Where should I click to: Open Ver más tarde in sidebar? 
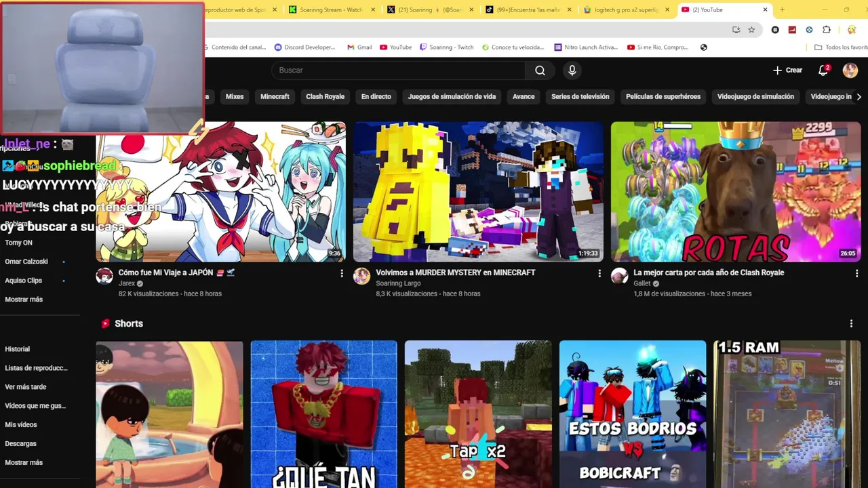point(26,387)
